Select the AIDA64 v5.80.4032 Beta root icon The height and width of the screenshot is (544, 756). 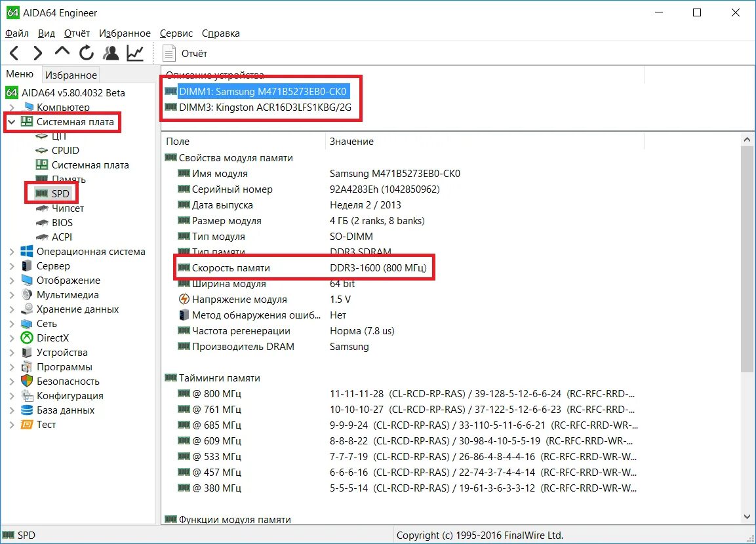[12, 92]
